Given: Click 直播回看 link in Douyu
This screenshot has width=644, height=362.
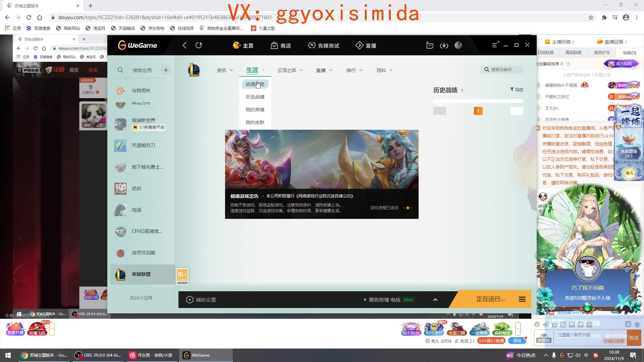Looking at the screenshot, I should click(612, 42).
